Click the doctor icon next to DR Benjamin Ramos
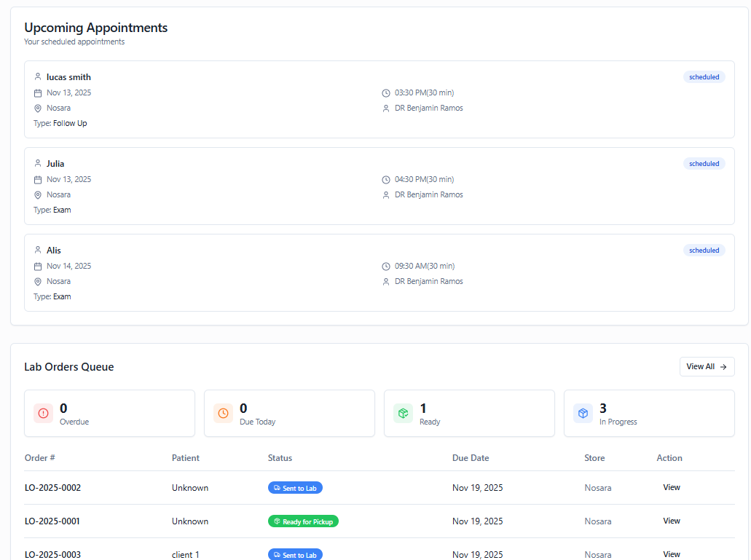The height and width of the screenshot is (560, 751). pyautogui.click(x=385, y=108)
